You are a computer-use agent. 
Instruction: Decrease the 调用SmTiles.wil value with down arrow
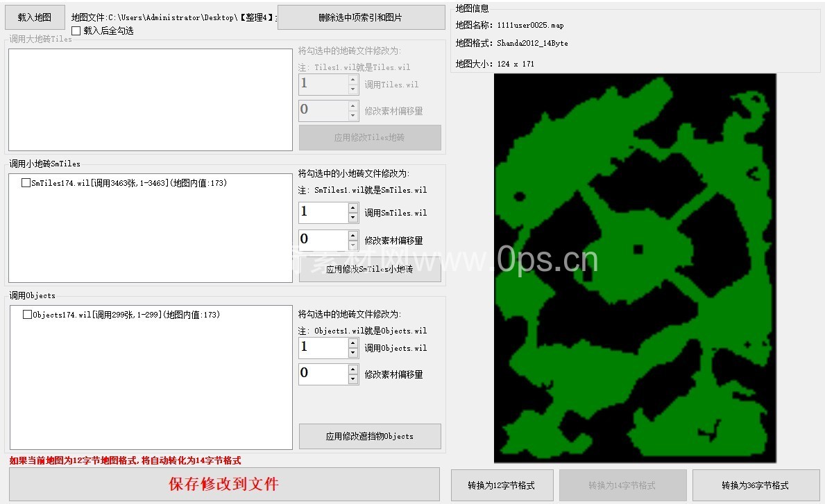(x=353, y=218)
